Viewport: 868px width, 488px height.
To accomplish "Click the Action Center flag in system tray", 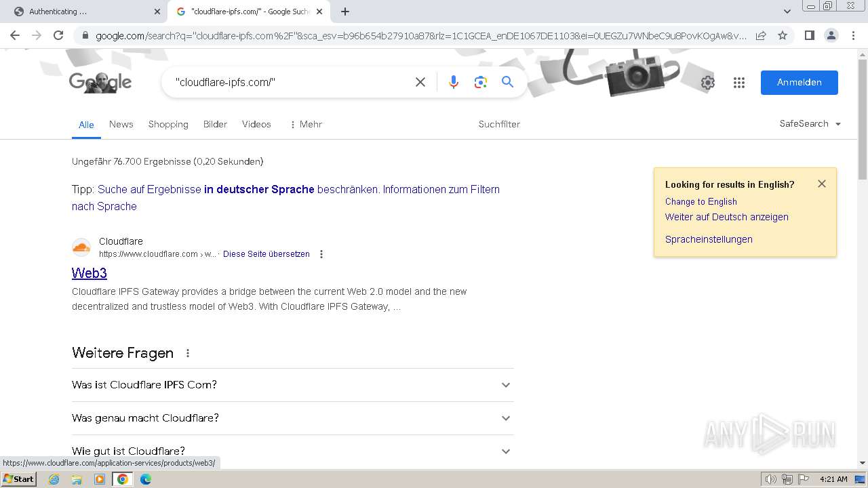I will pos(804,479).
